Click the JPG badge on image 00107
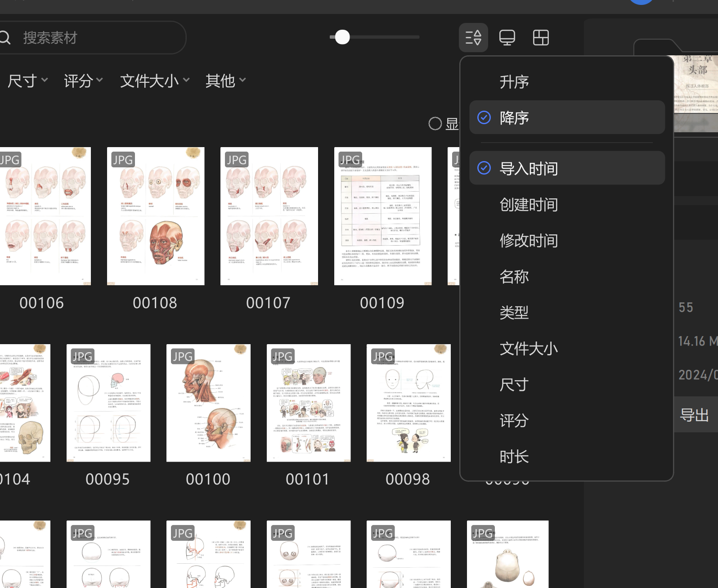718x588 pixels. [x=237, y=160]
